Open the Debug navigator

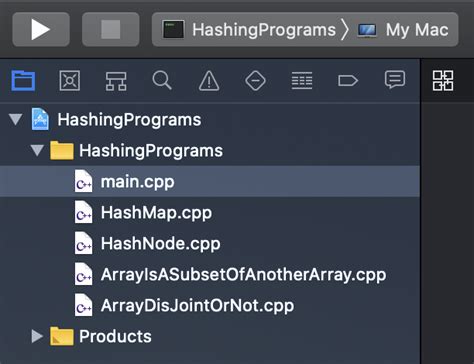click(302, 81)
